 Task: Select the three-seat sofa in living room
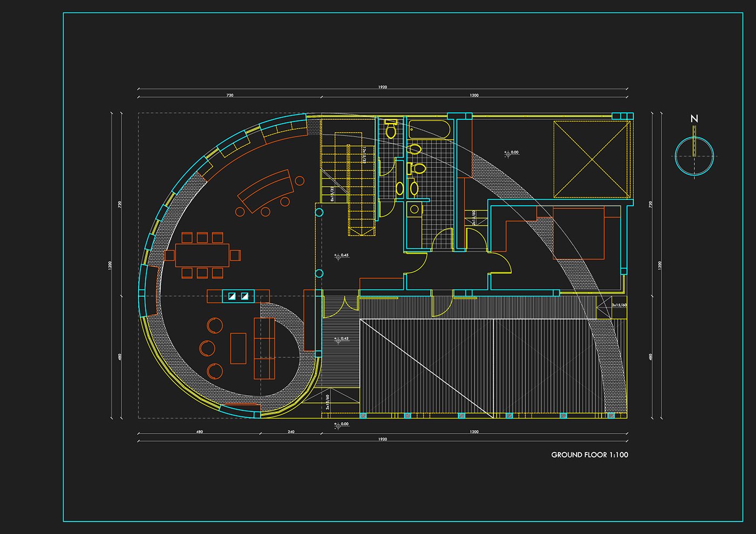point(265,349)
